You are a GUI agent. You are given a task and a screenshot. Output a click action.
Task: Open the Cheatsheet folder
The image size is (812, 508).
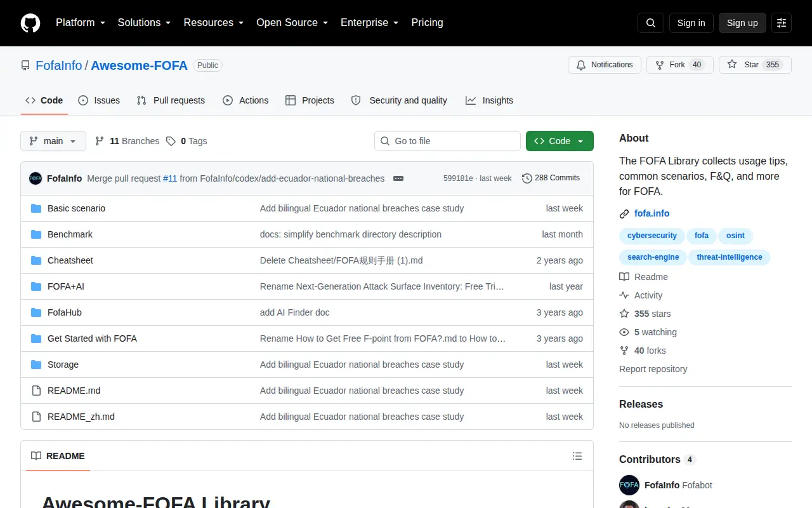[70, 260]
